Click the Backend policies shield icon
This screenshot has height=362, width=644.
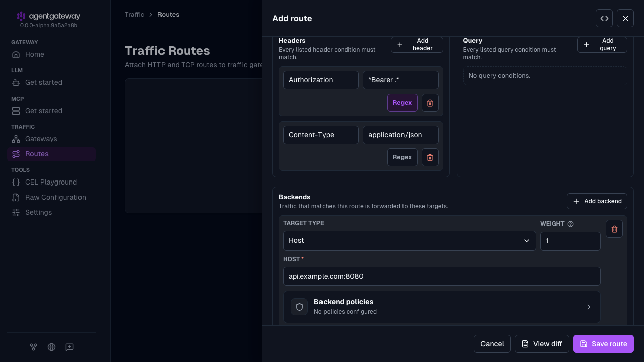[x=299, y=307]
